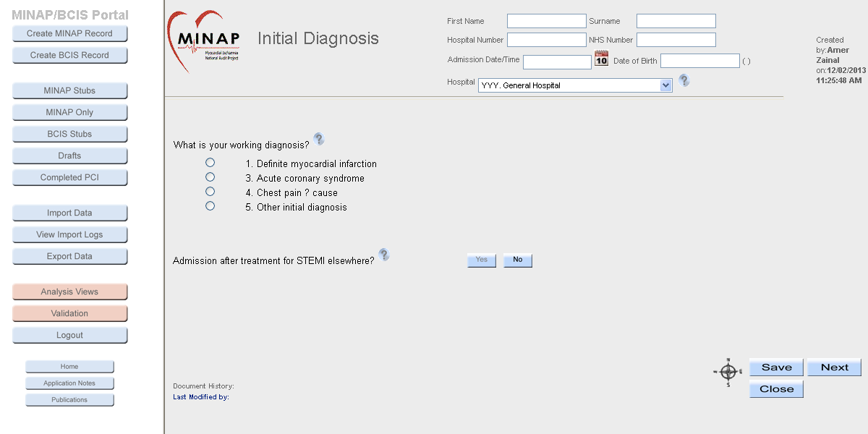
Task: Click the Save button
Action: (777, 368)
